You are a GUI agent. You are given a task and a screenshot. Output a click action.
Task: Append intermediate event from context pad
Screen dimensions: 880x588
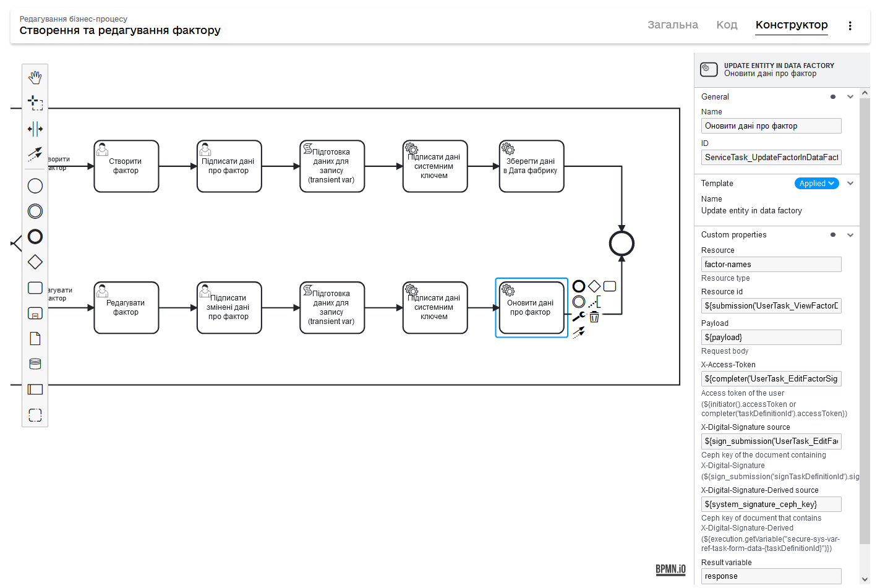579,302
